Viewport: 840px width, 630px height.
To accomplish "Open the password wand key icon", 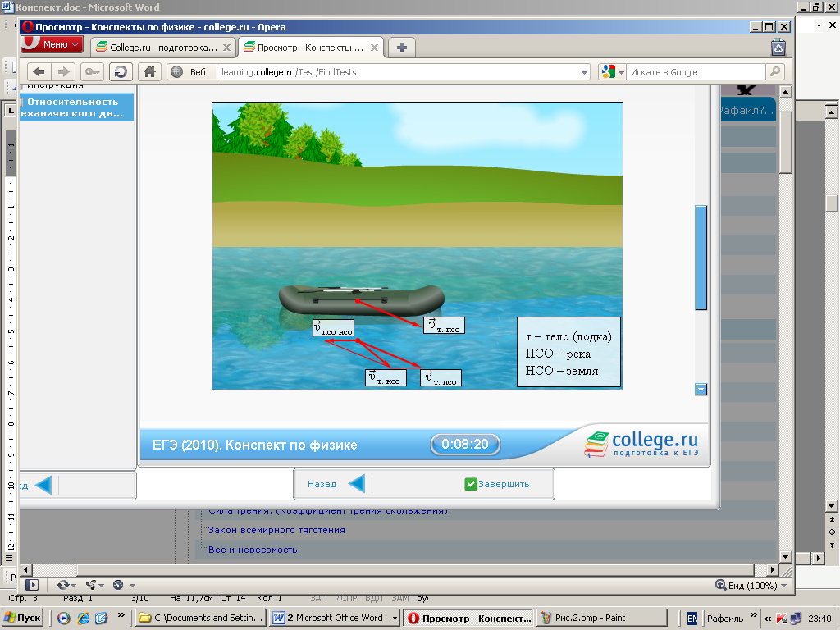I will pos(92,72).
